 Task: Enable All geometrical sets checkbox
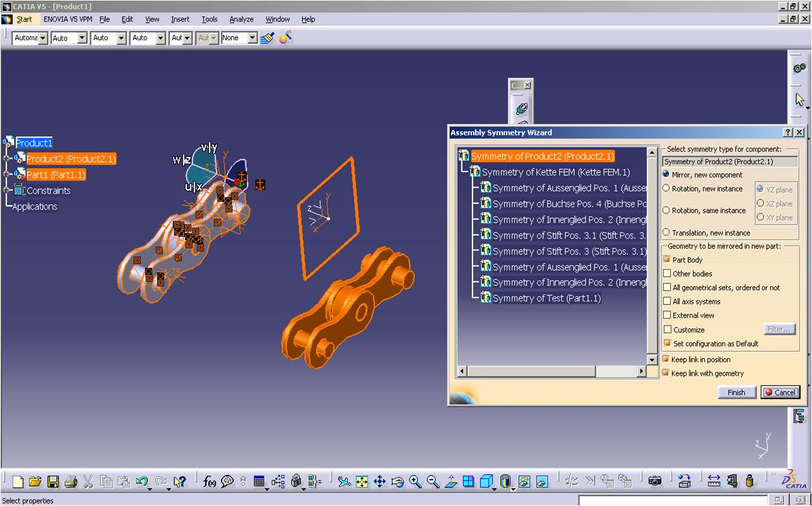click(667, 288)
